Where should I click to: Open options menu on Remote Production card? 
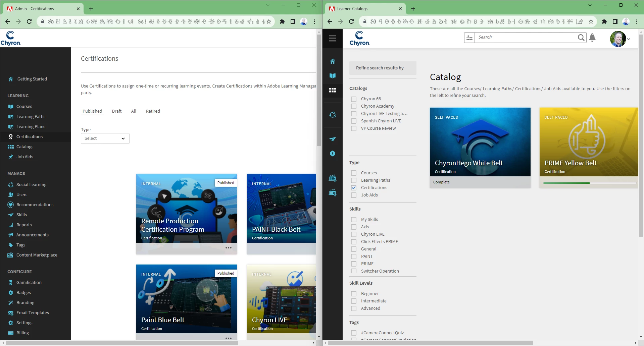pyautogui.click(x=229, y=248)
